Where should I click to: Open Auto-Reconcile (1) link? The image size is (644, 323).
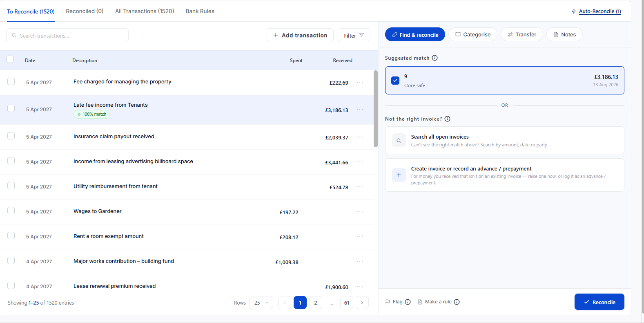point(600,11)
